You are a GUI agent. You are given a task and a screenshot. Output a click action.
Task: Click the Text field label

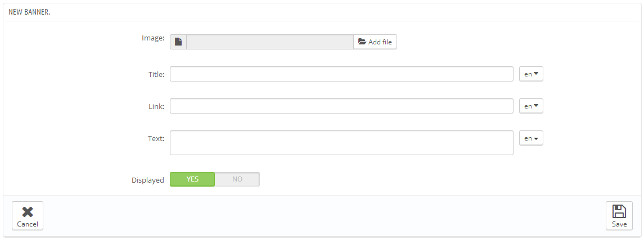[156, 138]
